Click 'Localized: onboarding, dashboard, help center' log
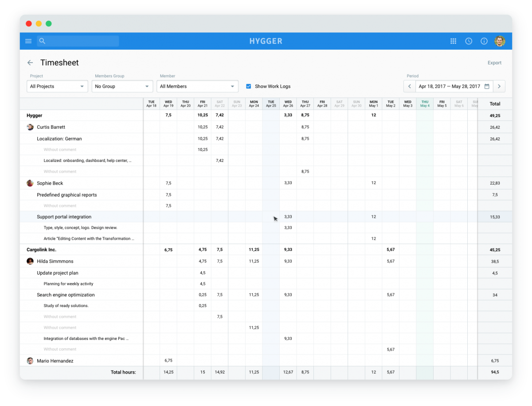Image resolution: width=532 pixels, height=406 pixels. 87,161
